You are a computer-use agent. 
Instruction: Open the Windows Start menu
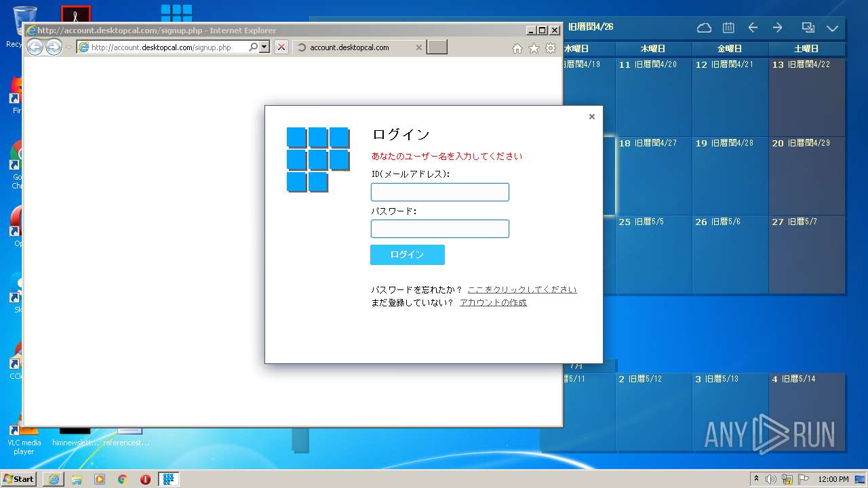19,479
